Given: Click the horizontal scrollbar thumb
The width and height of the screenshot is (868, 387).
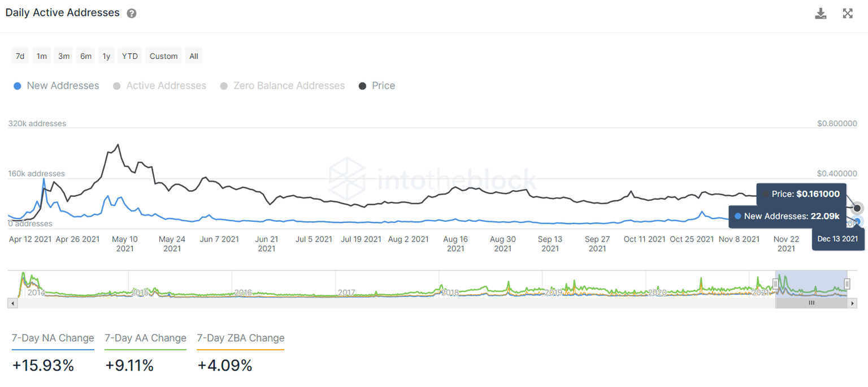Looking at the screenshot, I should tap(811, 303).
